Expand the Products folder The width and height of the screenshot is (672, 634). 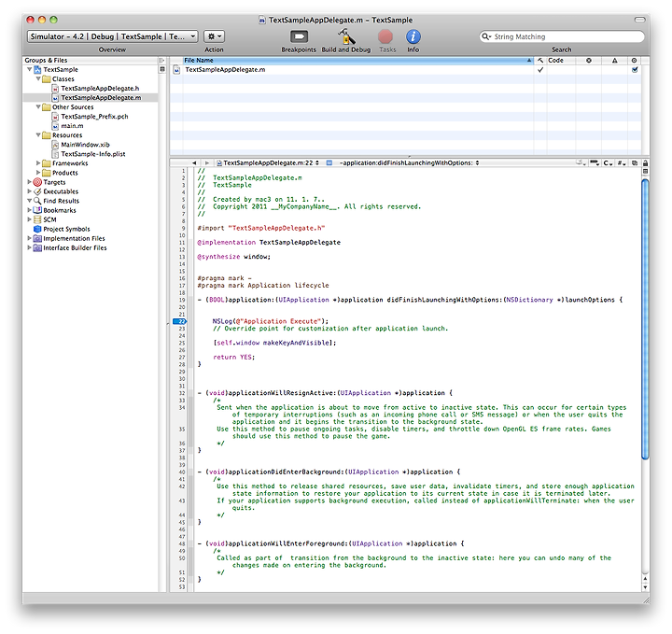[x=38, y=173]
